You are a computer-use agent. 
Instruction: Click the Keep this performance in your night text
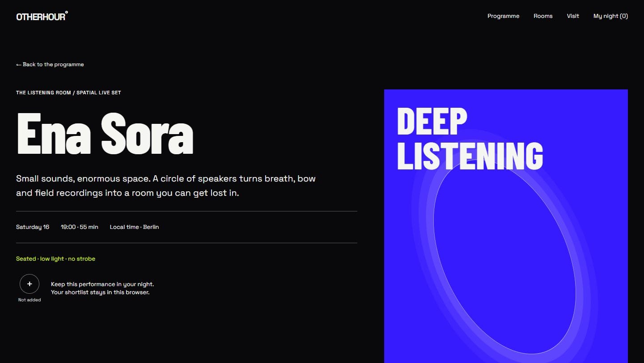point(102,288)
